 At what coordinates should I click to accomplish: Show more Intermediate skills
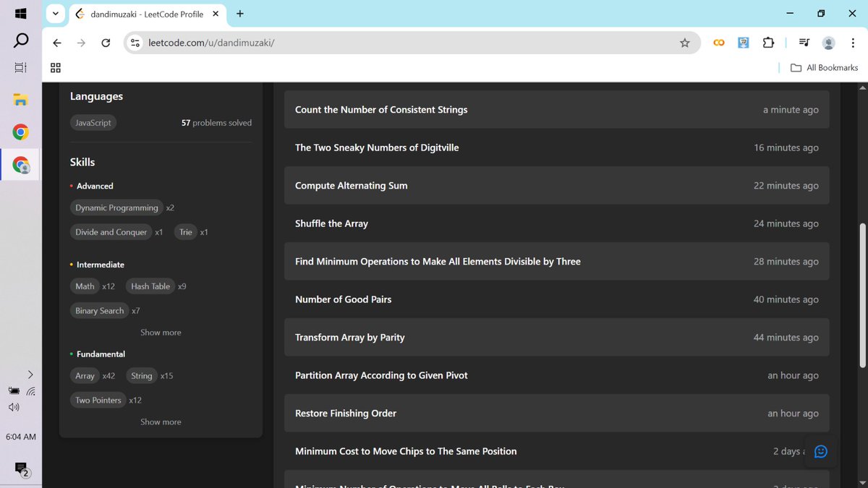point(161,333)
